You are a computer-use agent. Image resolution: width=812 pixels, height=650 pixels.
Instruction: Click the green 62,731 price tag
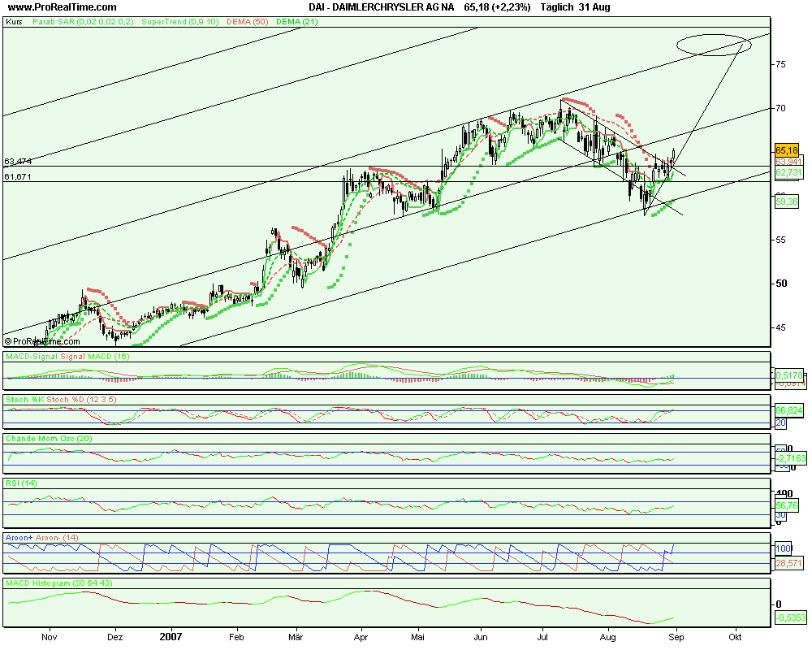pyautogui.click(x=786, y=172)
